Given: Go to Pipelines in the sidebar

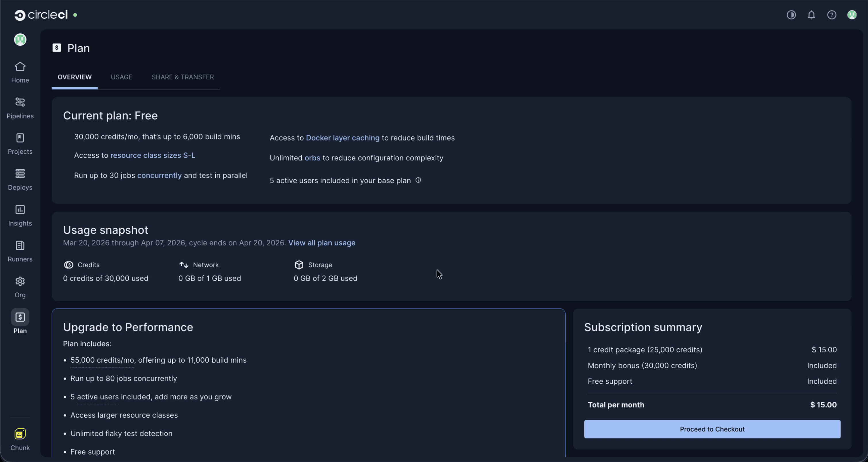Looking at the screenshot, I should tap(20, 107).
